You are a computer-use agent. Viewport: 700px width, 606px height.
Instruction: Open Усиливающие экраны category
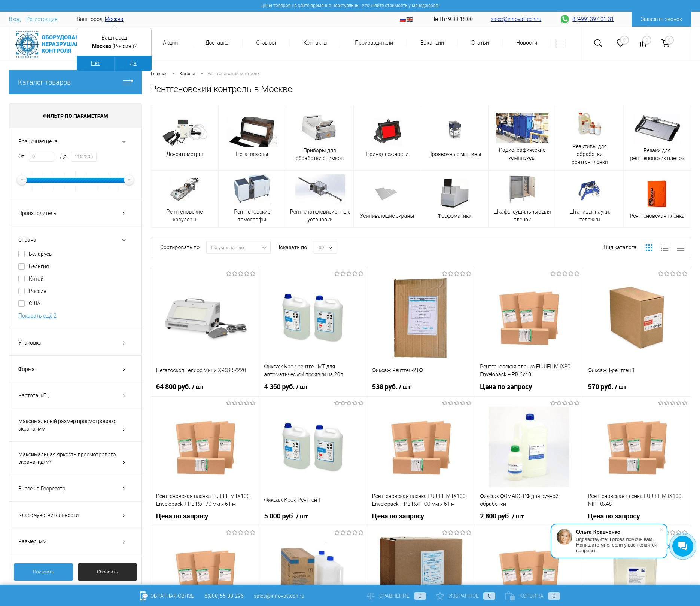(x=387, y=199)
